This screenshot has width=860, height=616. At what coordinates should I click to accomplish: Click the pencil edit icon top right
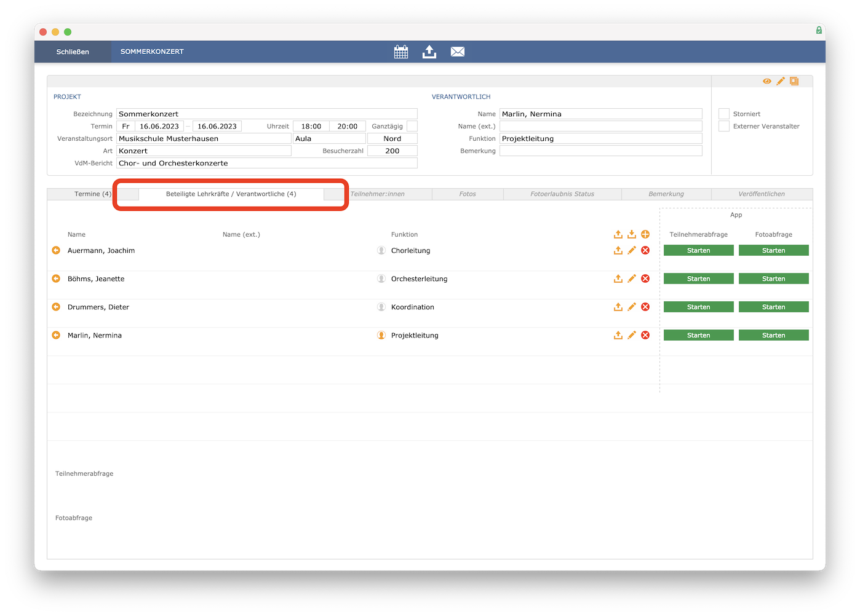(781, 81)
